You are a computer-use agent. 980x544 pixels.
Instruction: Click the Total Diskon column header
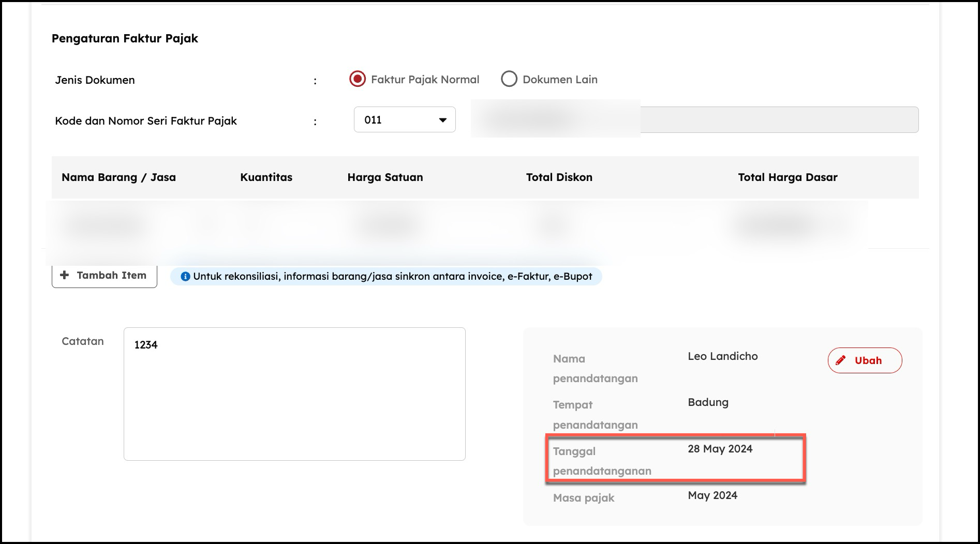click(x=559, y=177)
